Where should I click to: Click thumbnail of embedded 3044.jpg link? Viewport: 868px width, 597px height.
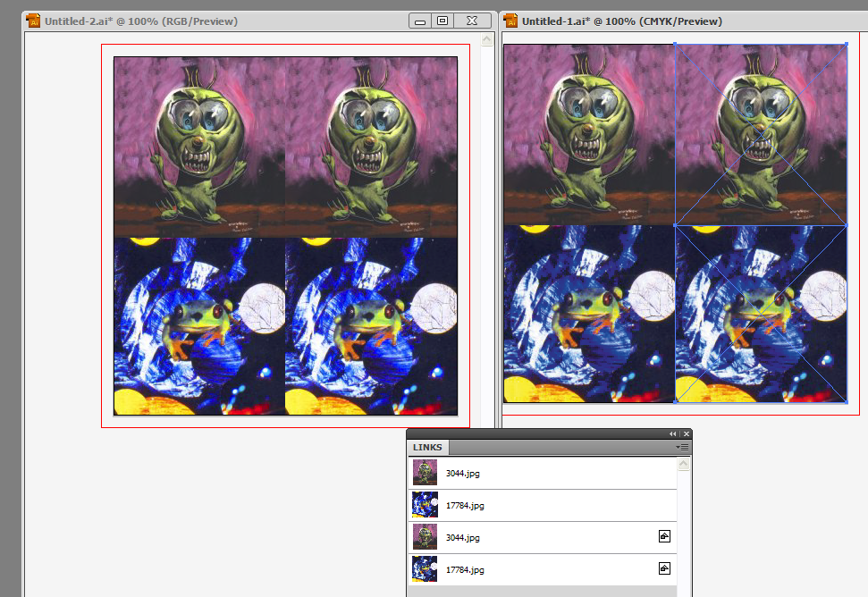point(425,537)
